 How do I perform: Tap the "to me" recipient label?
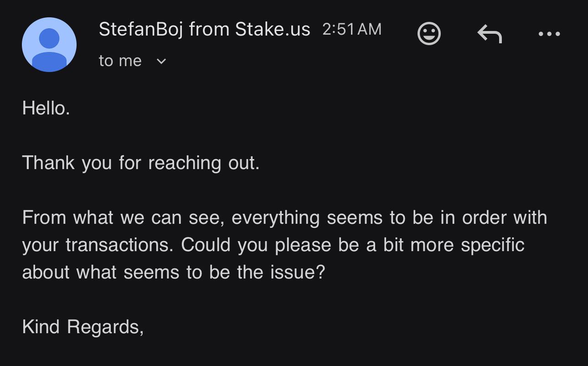(120, 61)
